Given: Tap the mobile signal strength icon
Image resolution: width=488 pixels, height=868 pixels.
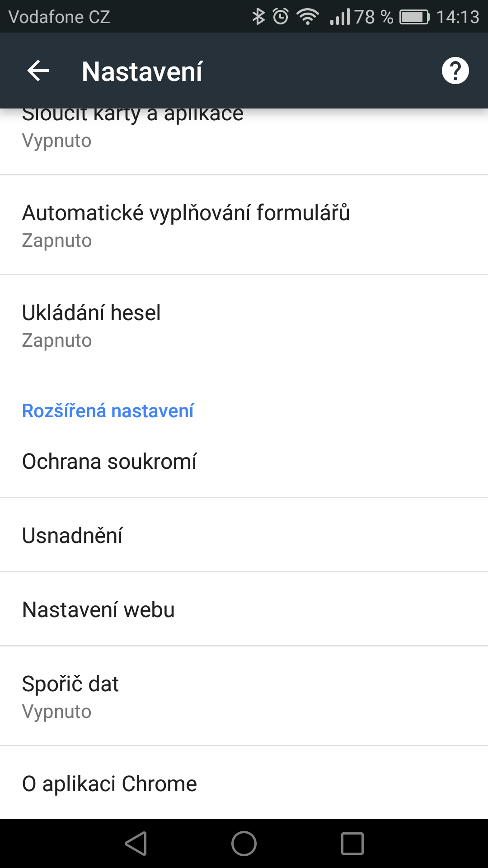Looking at the screenshot, I should [340, 17].
